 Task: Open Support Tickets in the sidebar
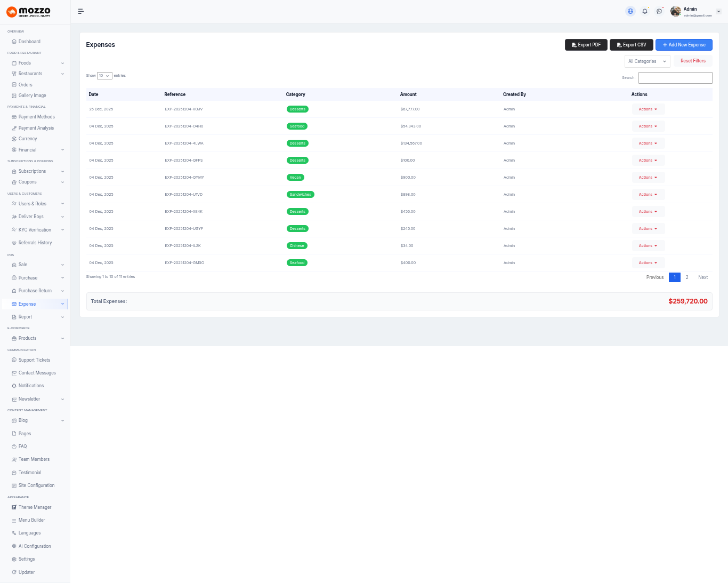(34, 360)
